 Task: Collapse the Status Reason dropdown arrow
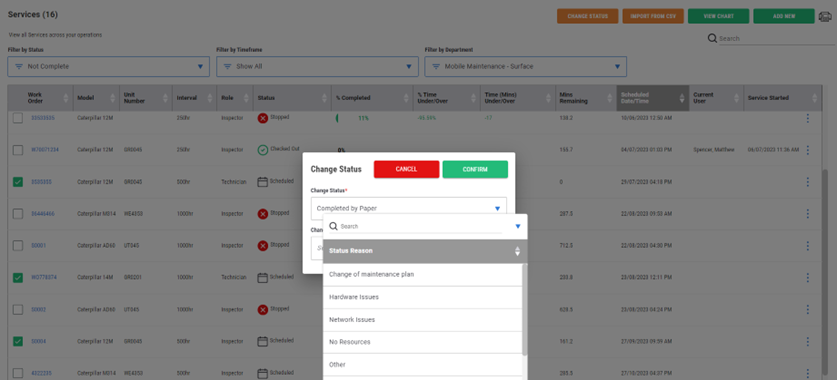coord(518,226)
